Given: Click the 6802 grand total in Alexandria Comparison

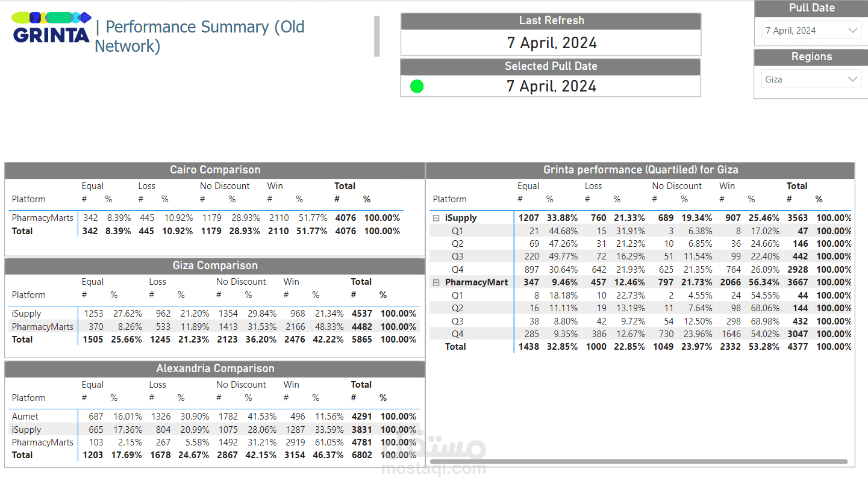Looking at the screenshot, I should pyautogui.click(x=362, y=455).
